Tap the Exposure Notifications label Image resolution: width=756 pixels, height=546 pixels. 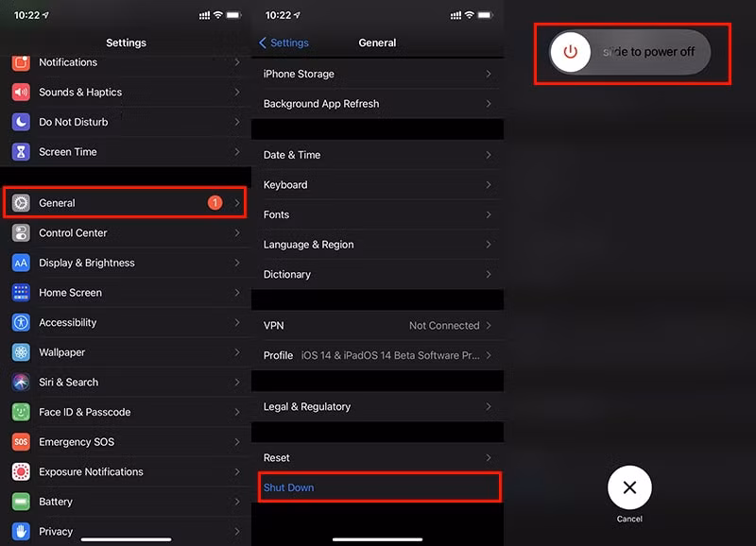tap(91, 471)
